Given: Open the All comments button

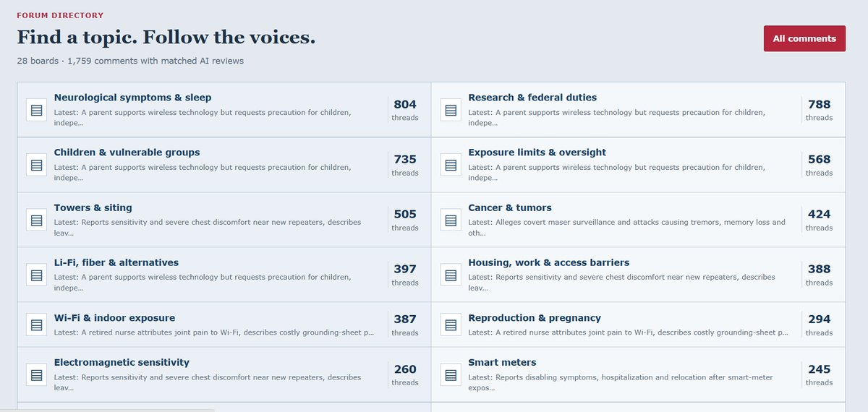Looking at the screenshot, I should (x=804, y=38).
